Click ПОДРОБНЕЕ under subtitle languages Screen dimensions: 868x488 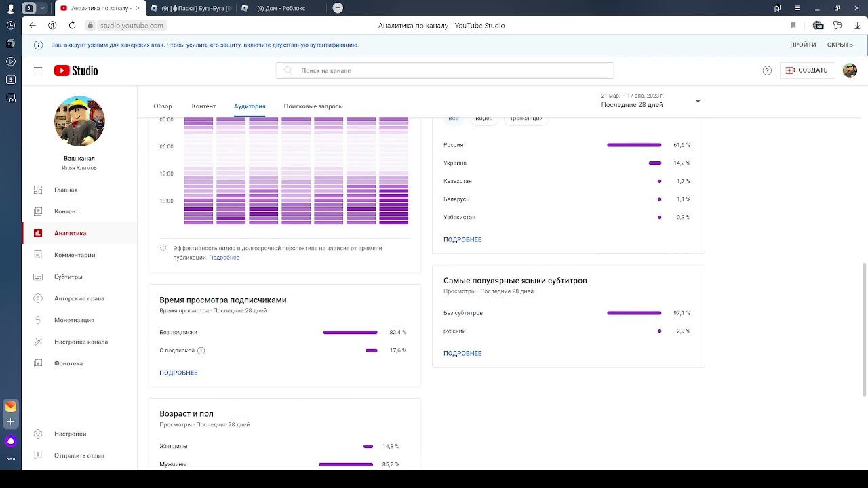[462, 353]
